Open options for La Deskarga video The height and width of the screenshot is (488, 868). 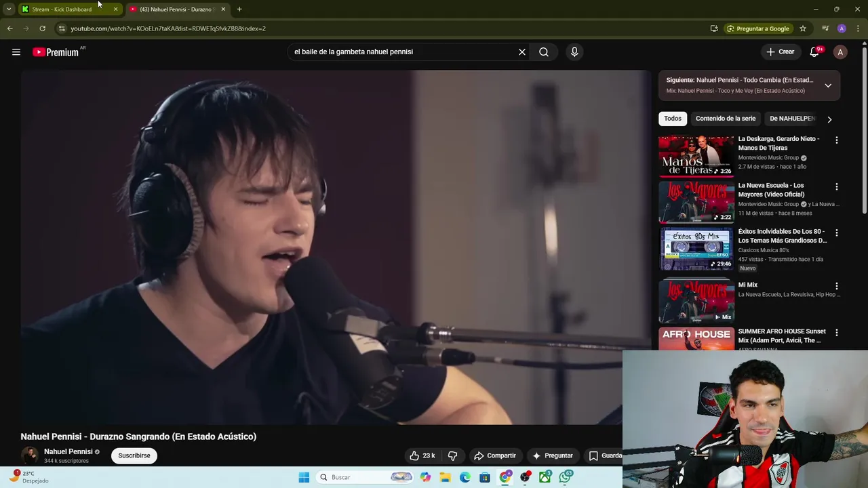click(836, 140)
